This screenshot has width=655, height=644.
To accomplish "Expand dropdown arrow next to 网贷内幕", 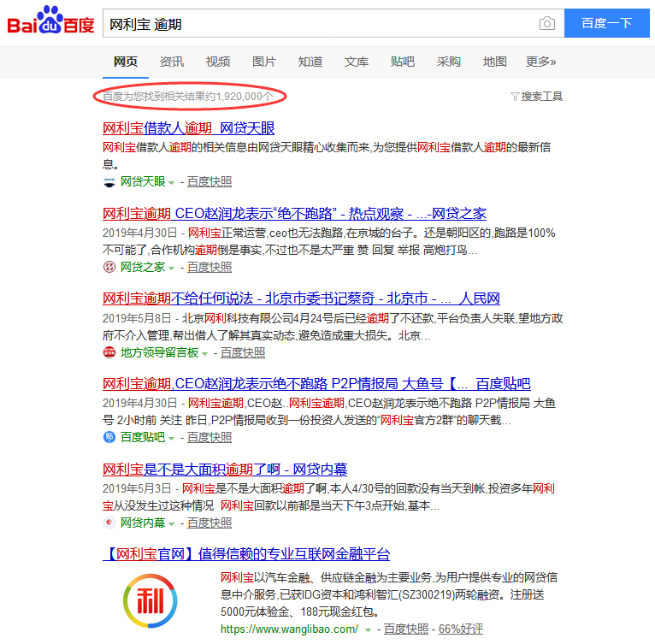I will 171,523.
